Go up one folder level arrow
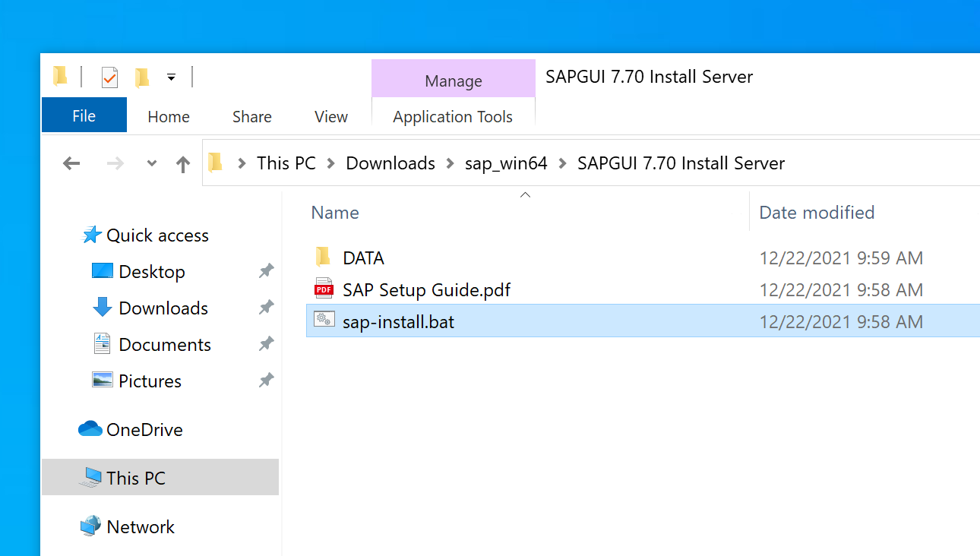The width and height of the screenshot is (980, 556). [182, 164]
